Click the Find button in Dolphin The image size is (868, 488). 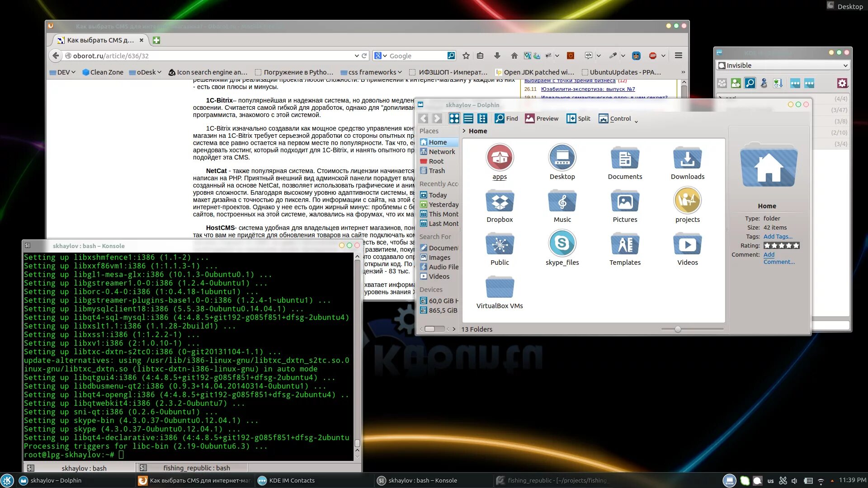(506, 118)
